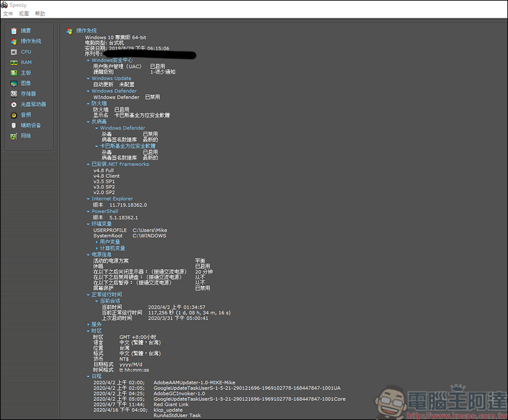Collapse the 电源信息 node
This screenshot has height=420, width=508.
coord(88,255)
